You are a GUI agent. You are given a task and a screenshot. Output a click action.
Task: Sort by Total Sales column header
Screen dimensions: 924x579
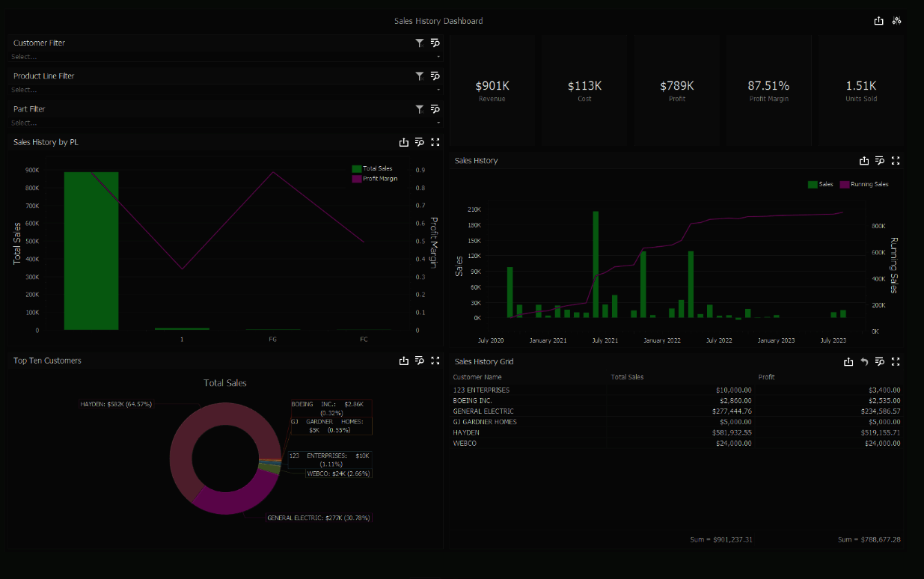click(x=627, y=377)
